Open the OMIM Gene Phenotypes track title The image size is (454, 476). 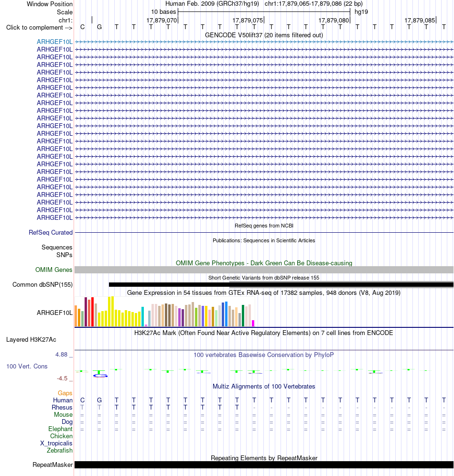point(264,263)
